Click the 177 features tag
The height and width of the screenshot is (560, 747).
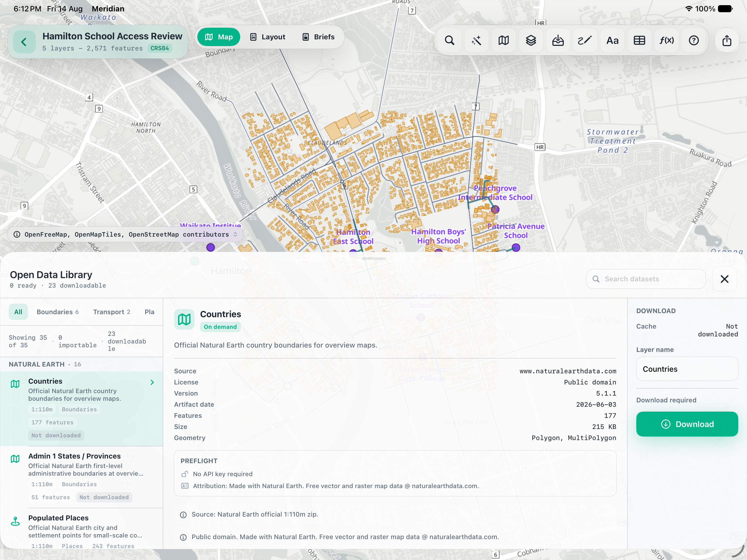pyautogui.click(x=52, y=422)
